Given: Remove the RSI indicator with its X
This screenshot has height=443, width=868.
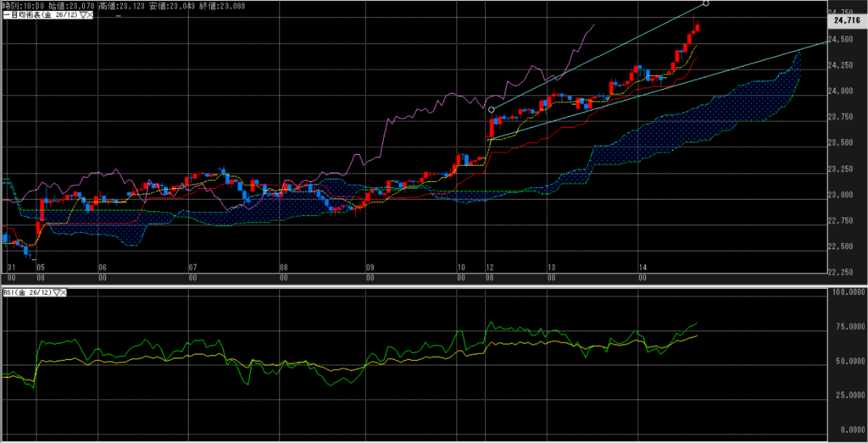Looking at the screenshot, I should [x=62, y=292].
